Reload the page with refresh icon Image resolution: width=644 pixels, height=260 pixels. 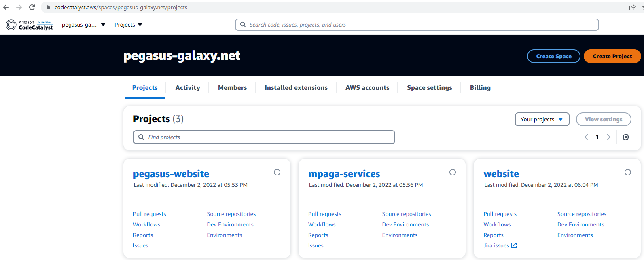(x=32, y=7)
